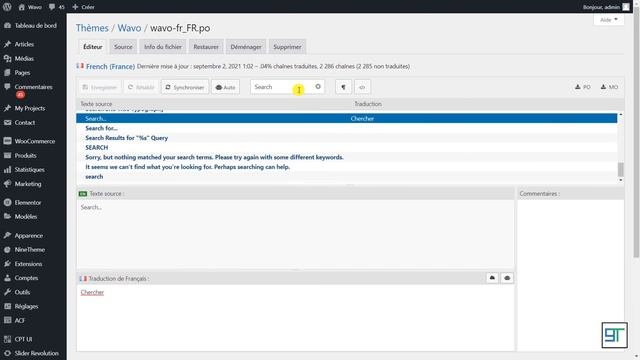Screen dimensions: 640x360
Task: Toggle code view button
Action: 362,87
